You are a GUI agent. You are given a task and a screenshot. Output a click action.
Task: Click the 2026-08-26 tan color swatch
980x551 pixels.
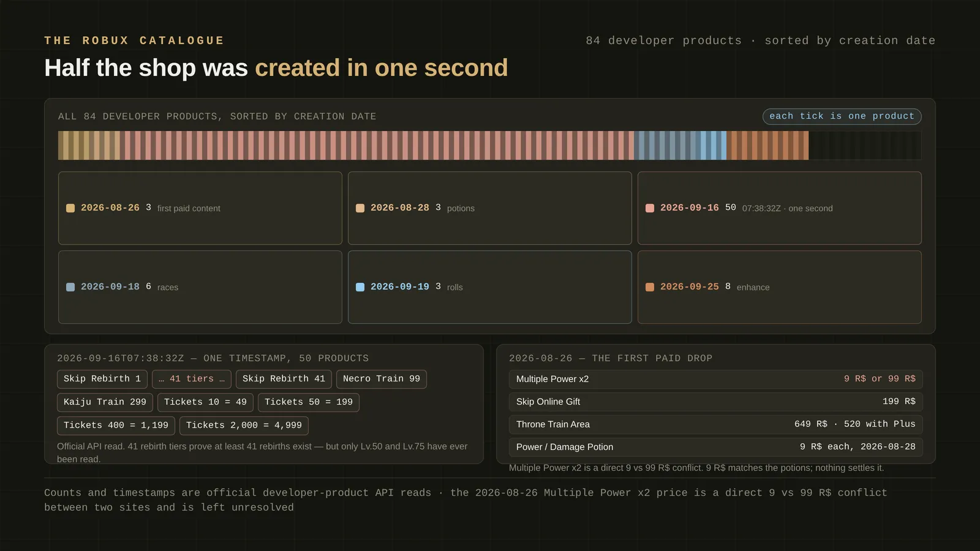(x=70, y=208)
